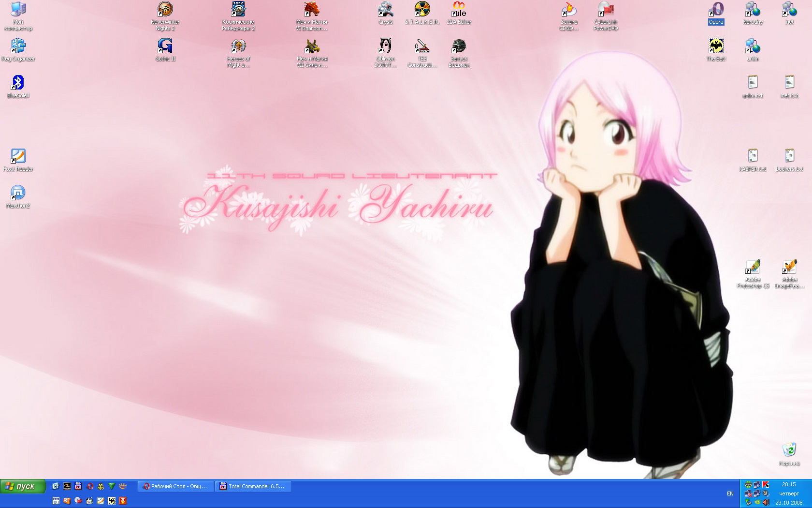Launch Total Commander from quick launch floppy icon
The width and height of the screenshot is (812, 508).
pyautogui.click(x=78, y=486)
